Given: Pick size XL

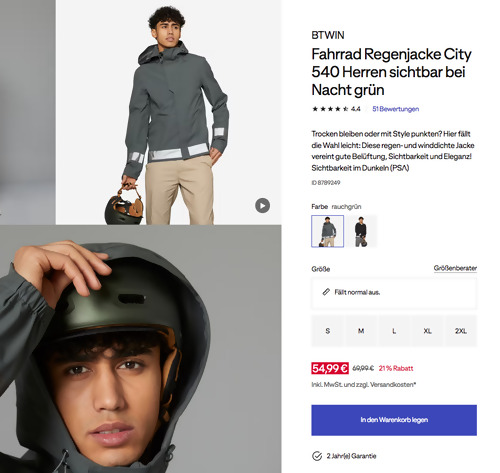Looking at the screenshot, I should pyautogui.click(x=427, y=331).
